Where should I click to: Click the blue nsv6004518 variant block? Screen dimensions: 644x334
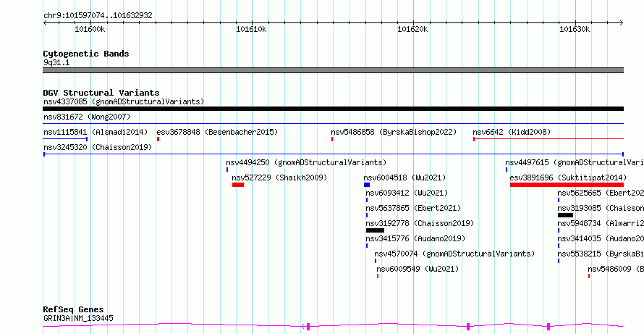367,185
